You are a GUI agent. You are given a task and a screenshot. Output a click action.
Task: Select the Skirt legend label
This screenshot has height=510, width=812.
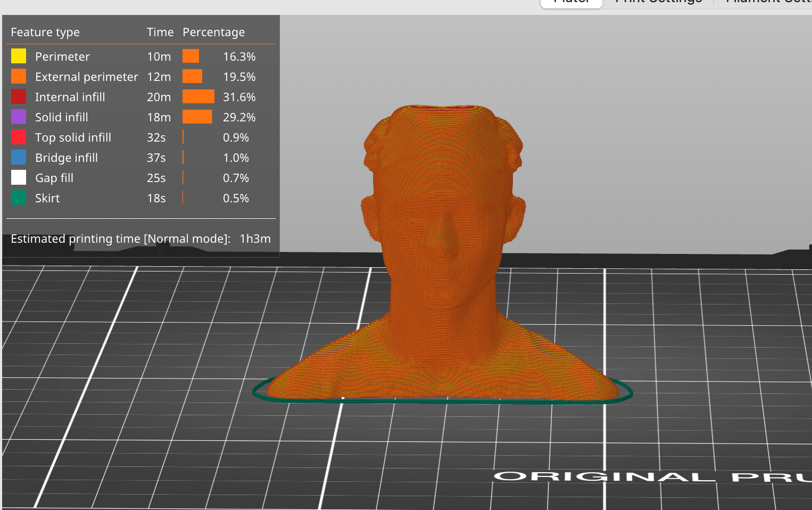(47, 198)
